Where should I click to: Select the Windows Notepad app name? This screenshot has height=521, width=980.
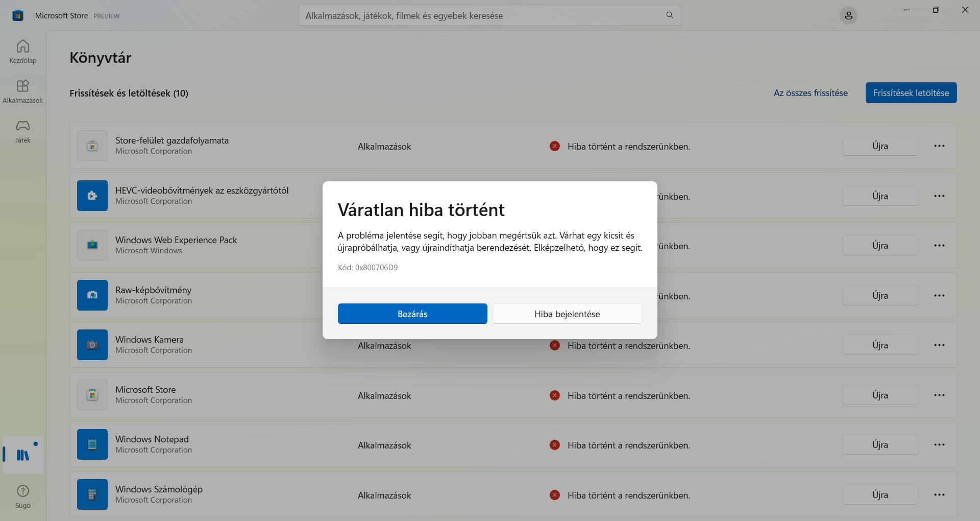152,439
